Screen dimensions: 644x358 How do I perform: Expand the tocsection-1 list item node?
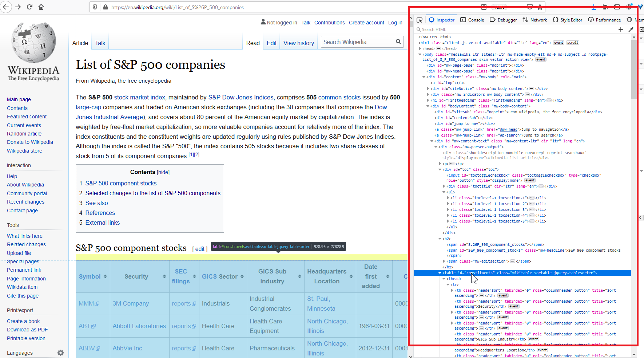[x=448, y=198]
